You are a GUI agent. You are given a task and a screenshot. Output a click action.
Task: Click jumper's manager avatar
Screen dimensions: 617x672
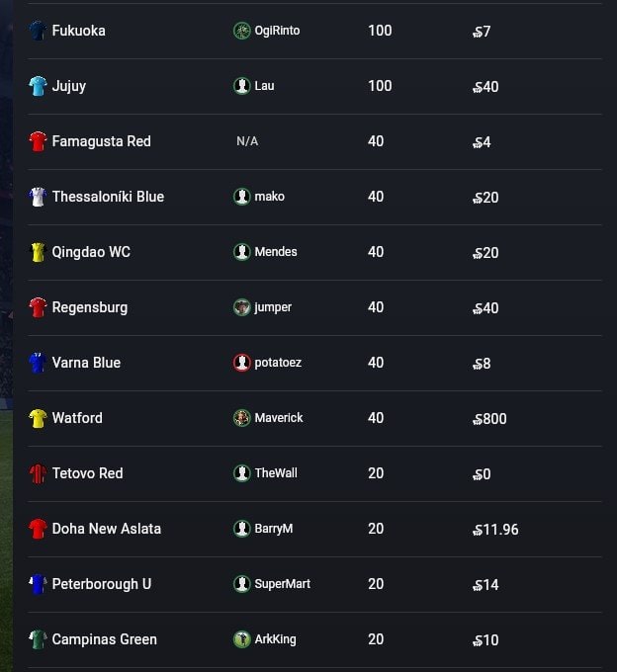point(242,307)
